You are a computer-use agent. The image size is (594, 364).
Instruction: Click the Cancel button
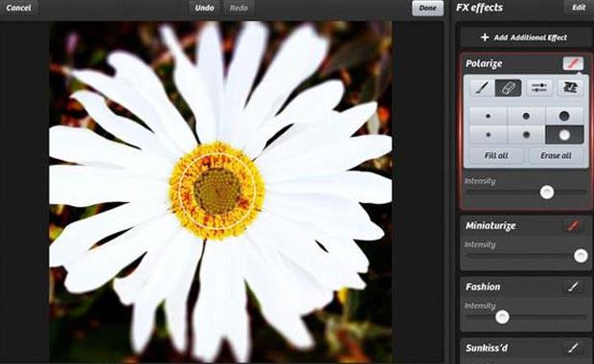(x=18, y=8)
